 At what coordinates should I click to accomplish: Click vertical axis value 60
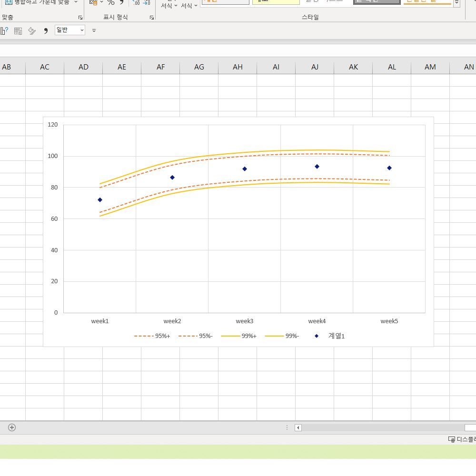(x=54, y=219)
